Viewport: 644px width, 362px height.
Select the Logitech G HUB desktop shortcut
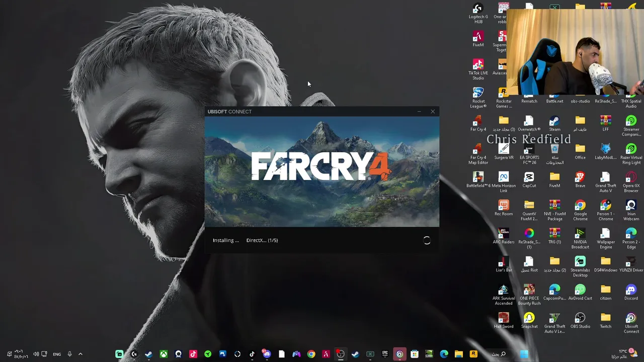(478, 14)
